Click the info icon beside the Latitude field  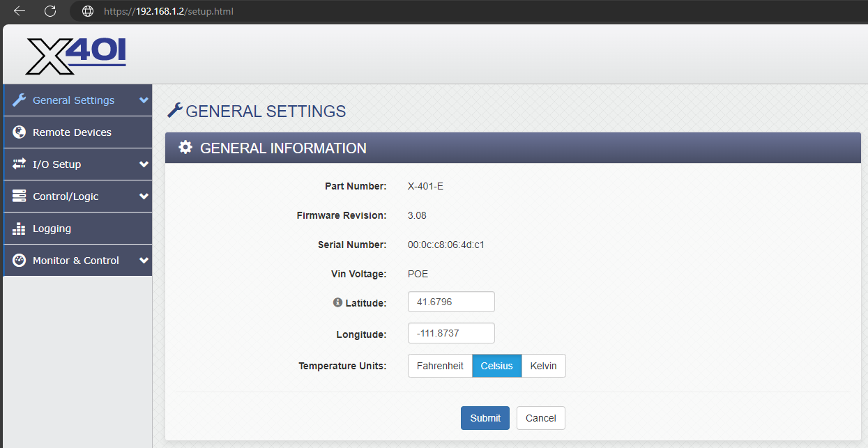(339, 302)
